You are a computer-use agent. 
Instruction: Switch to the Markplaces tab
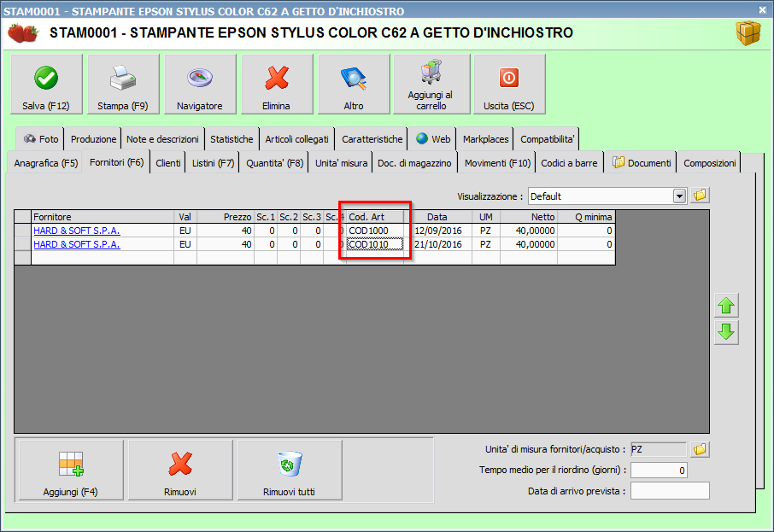click(x=485, y=139)
